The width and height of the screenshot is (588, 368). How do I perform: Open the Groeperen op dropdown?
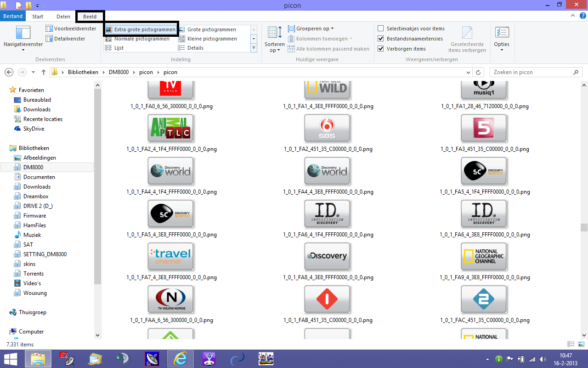tap(311, 29)
